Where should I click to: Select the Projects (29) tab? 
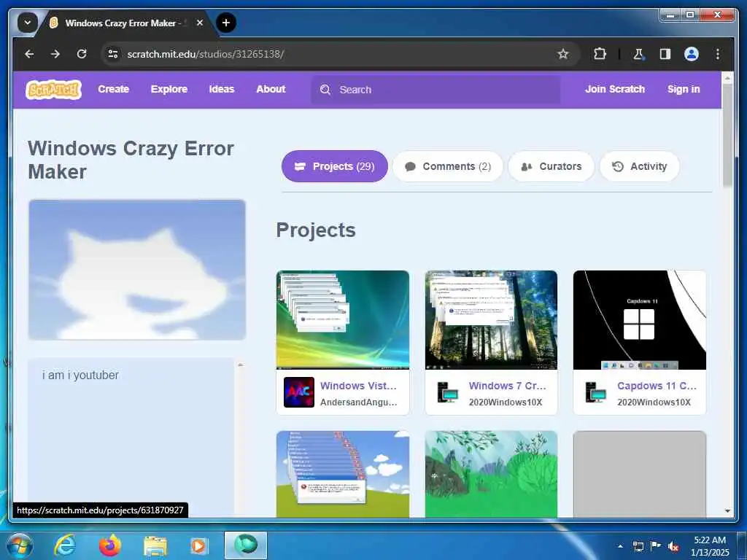[x=334, y=166]
